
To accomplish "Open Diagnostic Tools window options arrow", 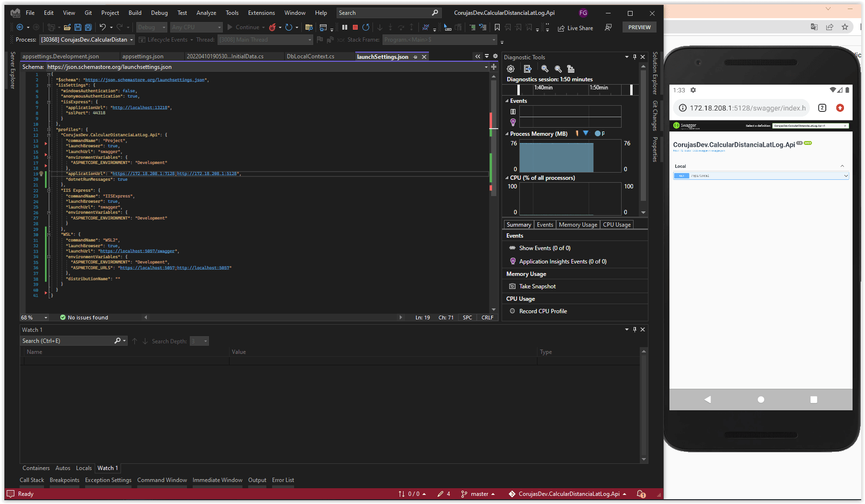I will point(626,57).
